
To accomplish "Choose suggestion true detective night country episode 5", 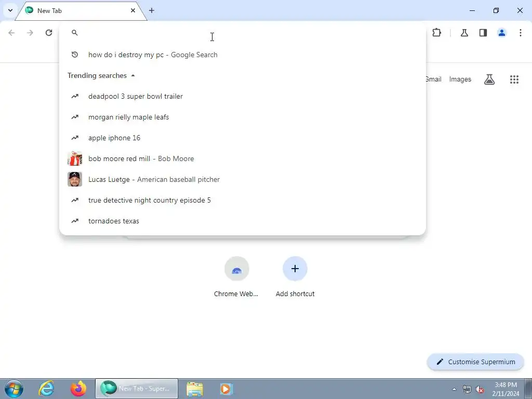I will point(242,200).
